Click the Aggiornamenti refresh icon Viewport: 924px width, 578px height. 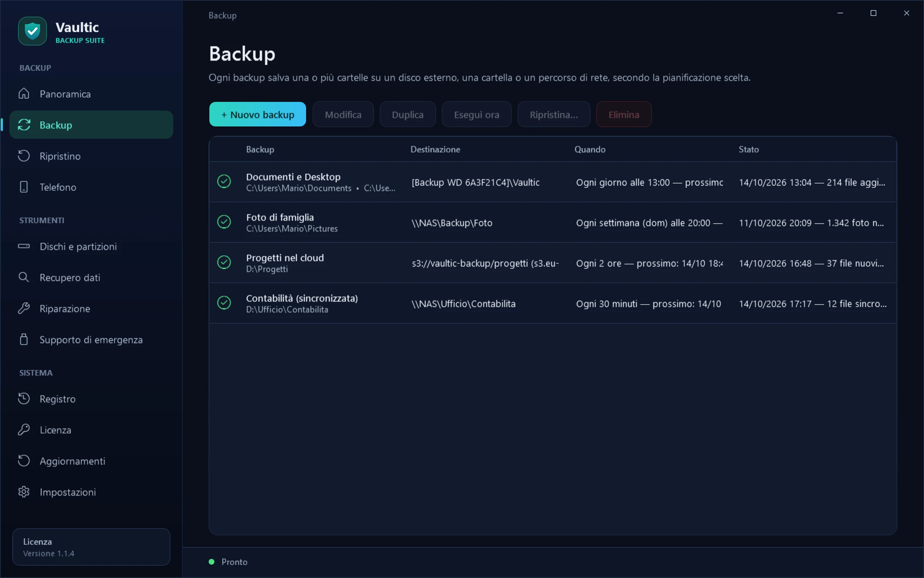(24, 461)
